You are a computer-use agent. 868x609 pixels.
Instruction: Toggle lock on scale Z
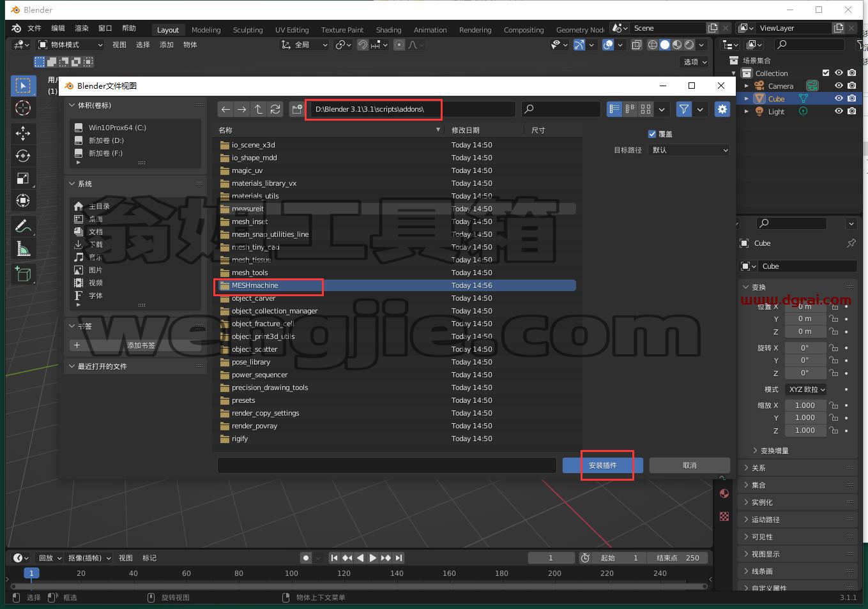(x=834, y=430)
